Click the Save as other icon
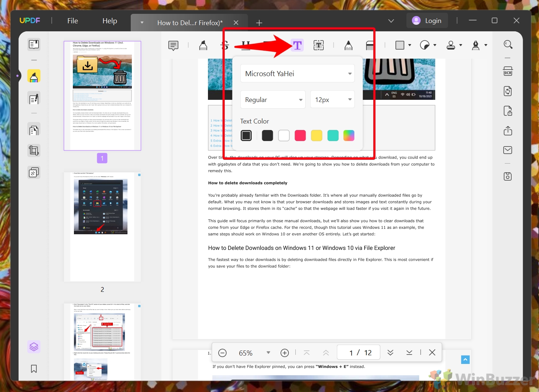The width and height of the screenshot is (539, 392). 508,176
